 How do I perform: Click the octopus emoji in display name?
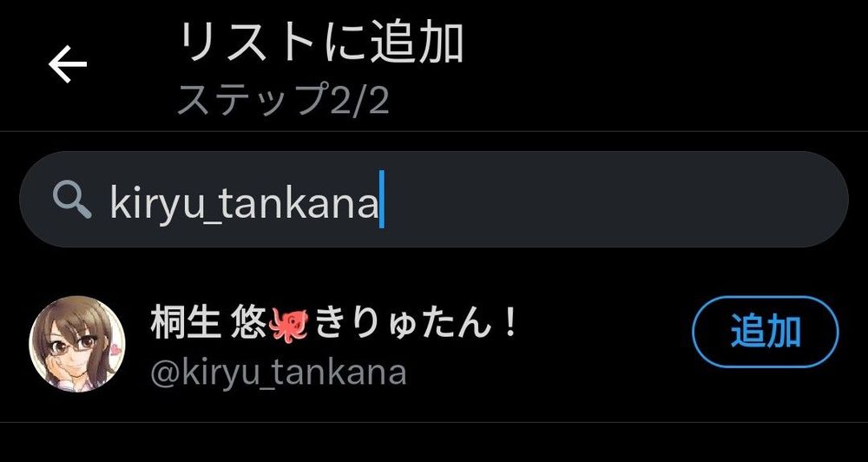tap(288, 325)
